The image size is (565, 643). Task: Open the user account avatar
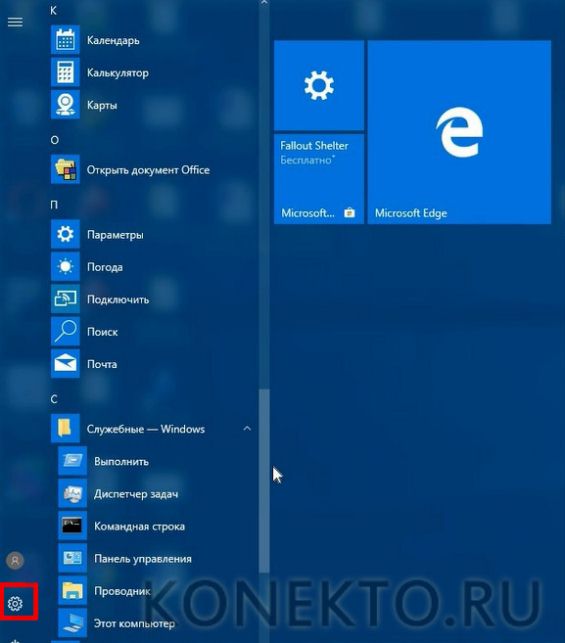coord(15,560)
